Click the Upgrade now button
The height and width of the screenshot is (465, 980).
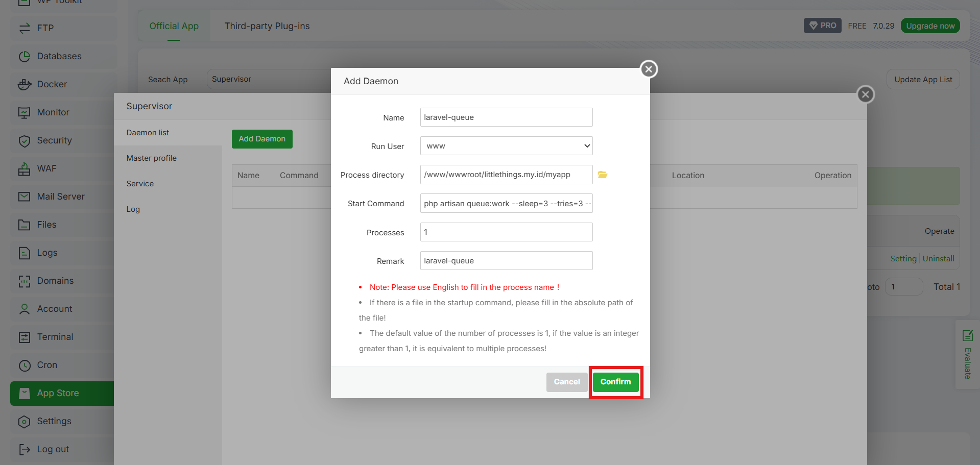click(x=930, y=26)
